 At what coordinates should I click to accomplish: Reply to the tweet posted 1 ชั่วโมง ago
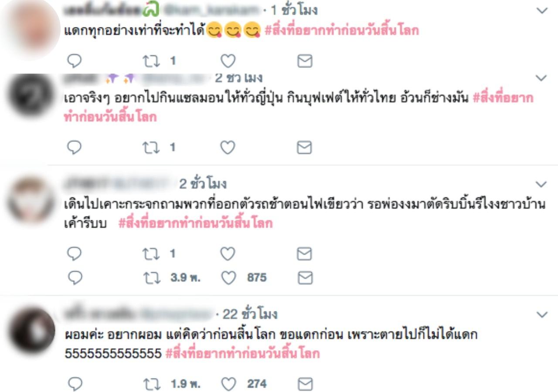click(75, 61)
